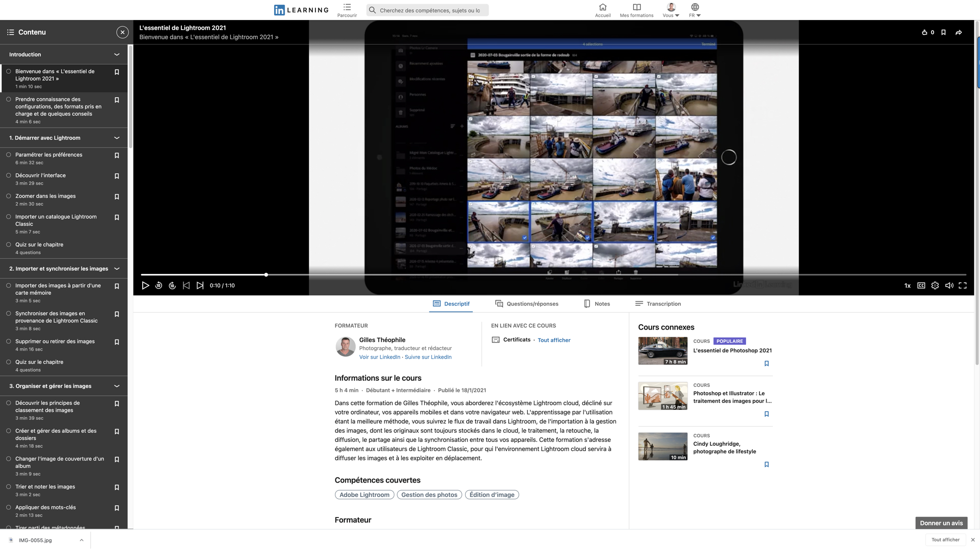Click the LinkedIn Learning logo
The width and height of the screenshot is (980, 551).
[x=301, y=10]
